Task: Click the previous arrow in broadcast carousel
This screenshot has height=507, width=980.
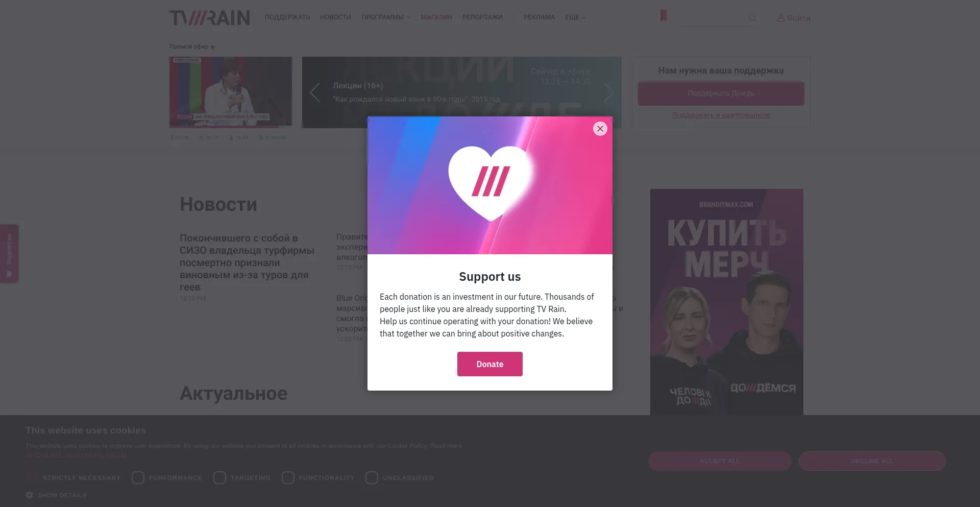Action: pyautogui.click(x=315, y=92)
